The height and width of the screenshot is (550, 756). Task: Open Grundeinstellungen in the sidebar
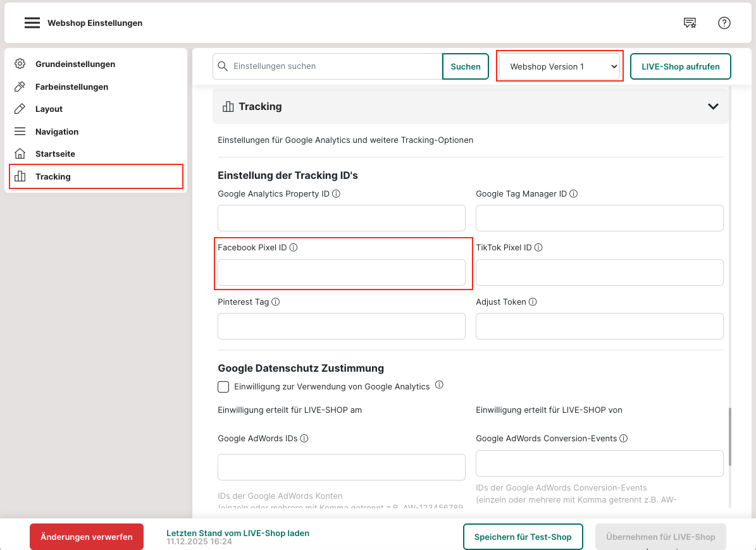tap(75, 64)
